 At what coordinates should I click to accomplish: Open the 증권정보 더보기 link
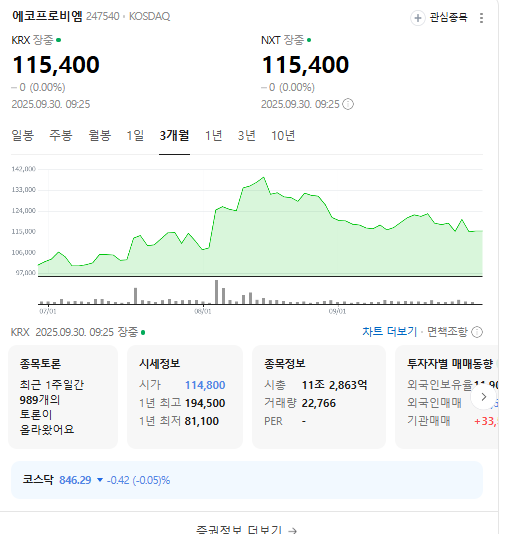tap(247, 530)
